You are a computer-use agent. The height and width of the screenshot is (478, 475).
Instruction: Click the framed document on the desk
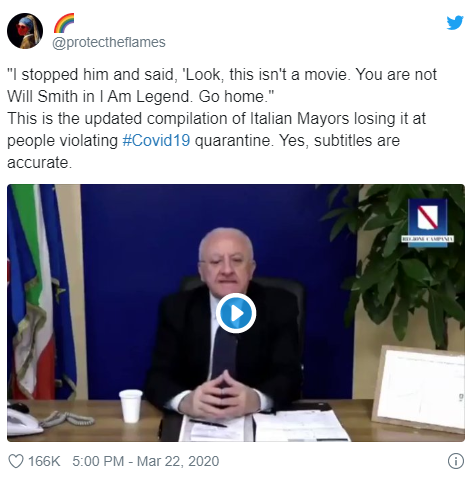(x=419, y=388)
